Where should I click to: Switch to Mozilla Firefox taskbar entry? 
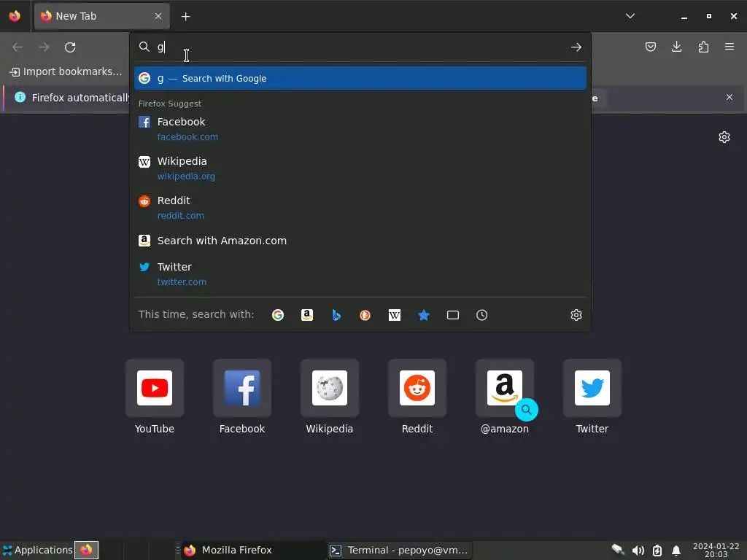[253, 550]
